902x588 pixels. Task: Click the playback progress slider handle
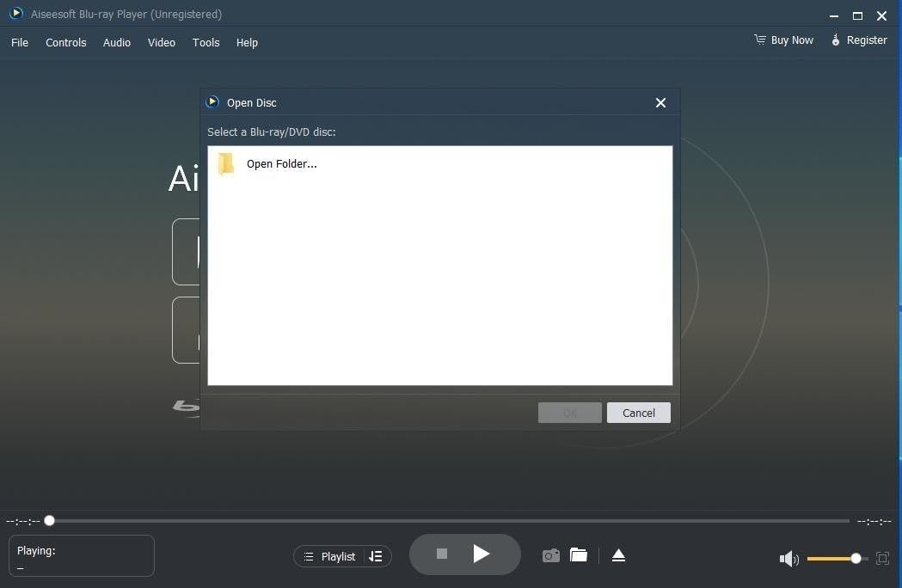50,521
